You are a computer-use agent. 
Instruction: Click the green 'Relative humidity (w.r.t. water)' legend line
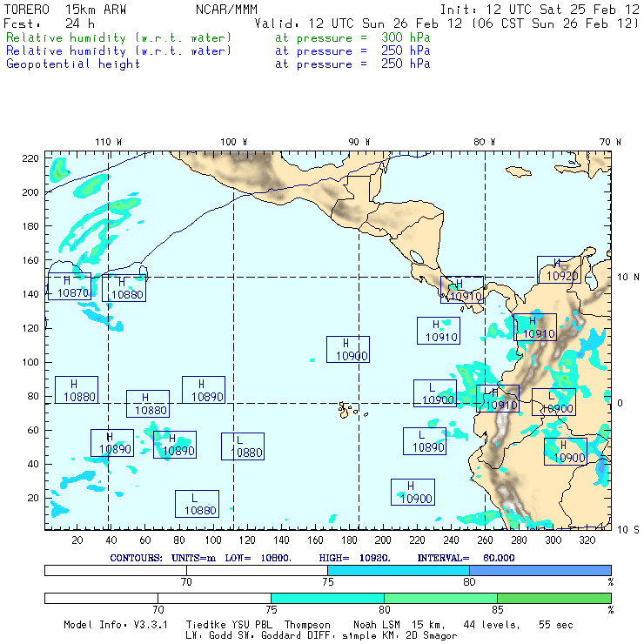118,37
